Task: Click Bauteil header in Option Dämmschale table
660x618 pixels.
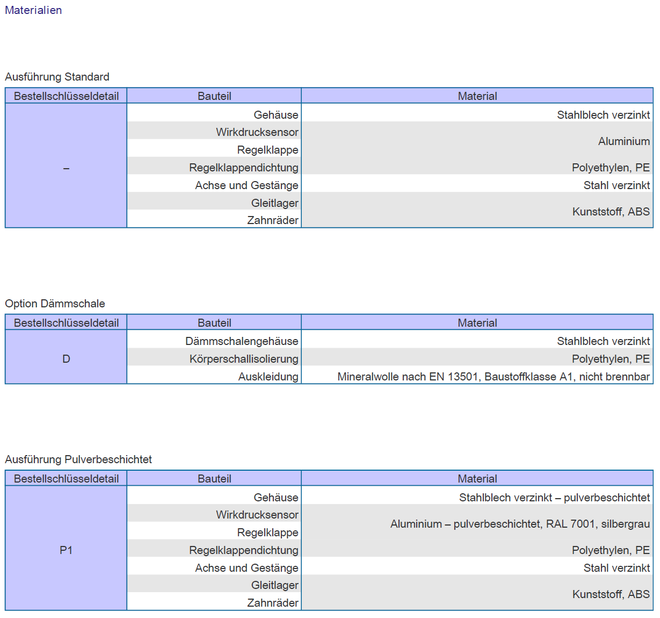Action: 214,323
